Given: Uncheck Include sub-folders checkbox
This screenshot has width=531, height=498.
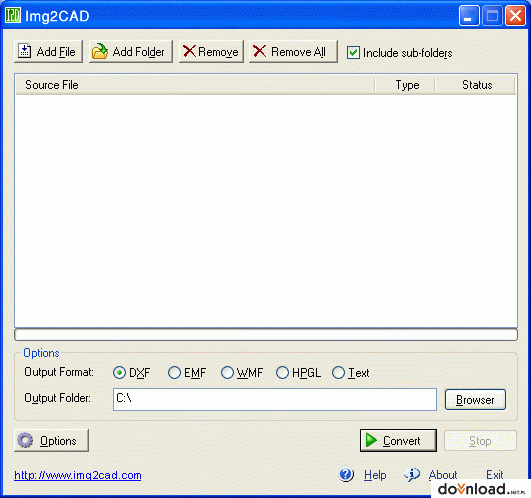Looking at the screenshot, I should [353, 52].
